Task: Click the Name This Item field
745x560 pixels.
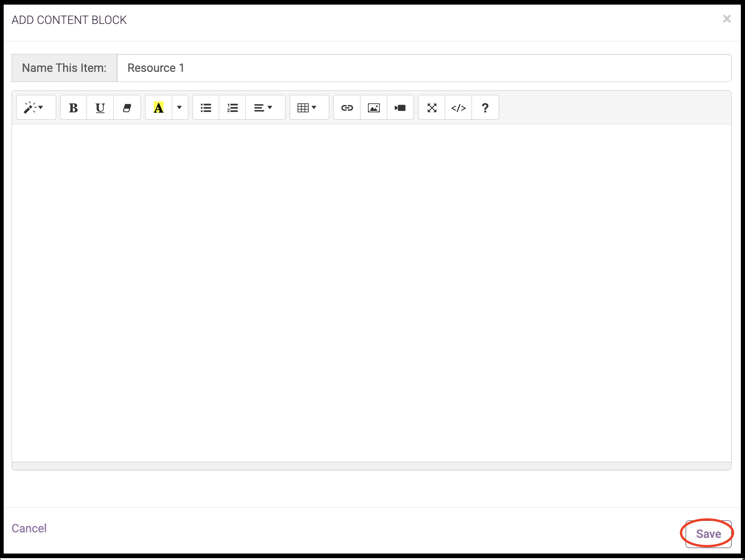Action: pyautogui.click(x=424, y=68)
